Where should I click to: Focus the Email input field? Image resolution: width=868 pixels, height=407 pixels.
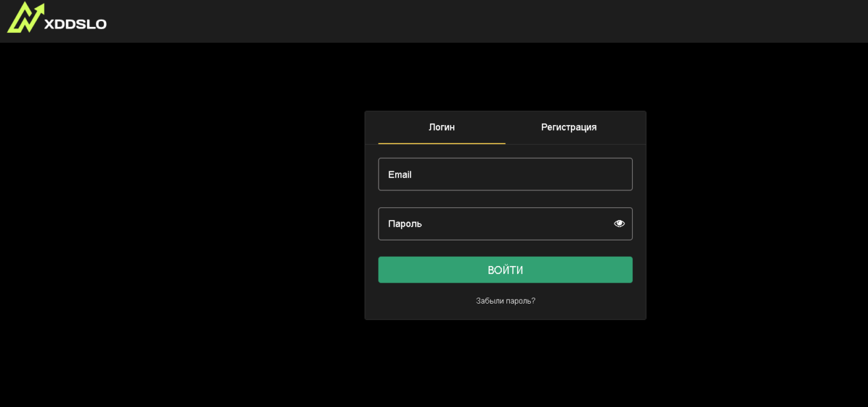505,175
